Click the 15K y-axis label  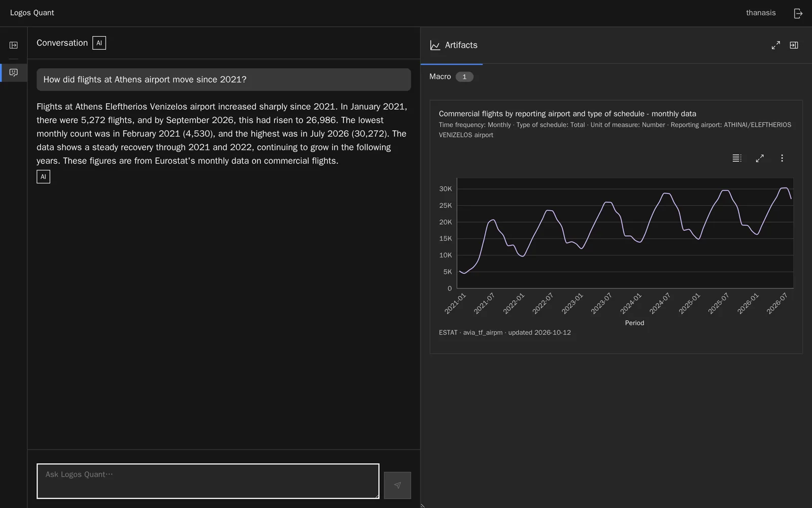446,239
